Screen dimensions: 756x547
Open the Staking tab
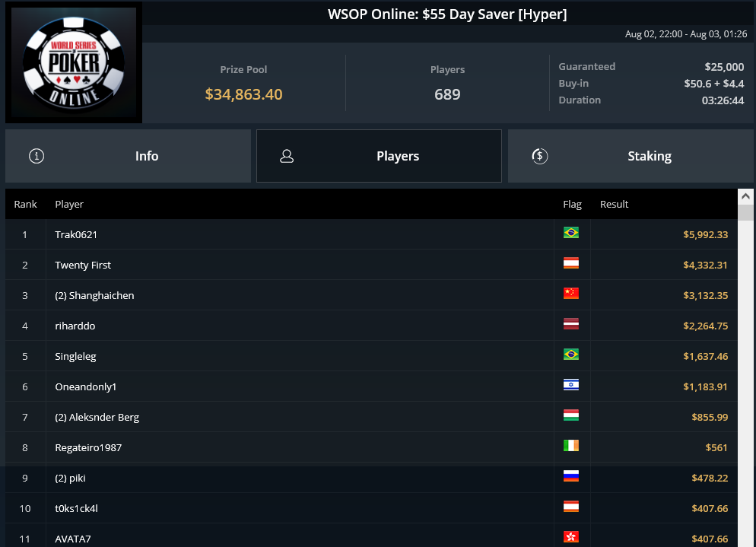tap(631, 156)
